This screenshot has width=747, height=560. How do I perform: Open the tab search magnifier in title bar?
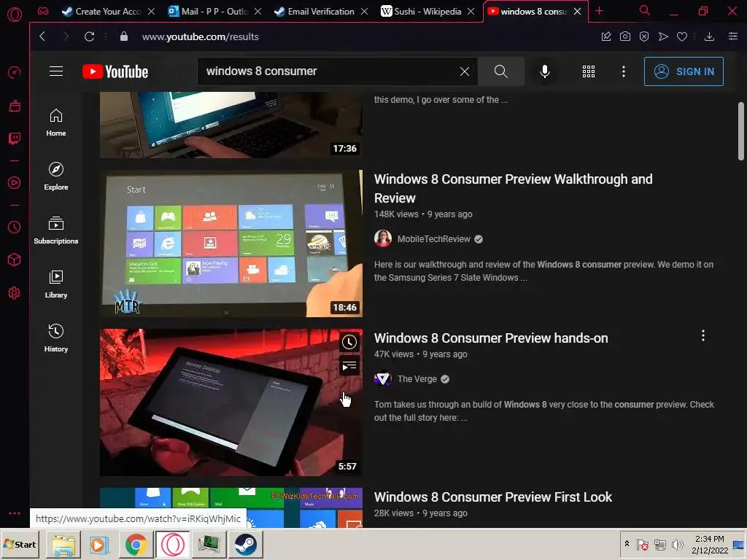[645, 10]
